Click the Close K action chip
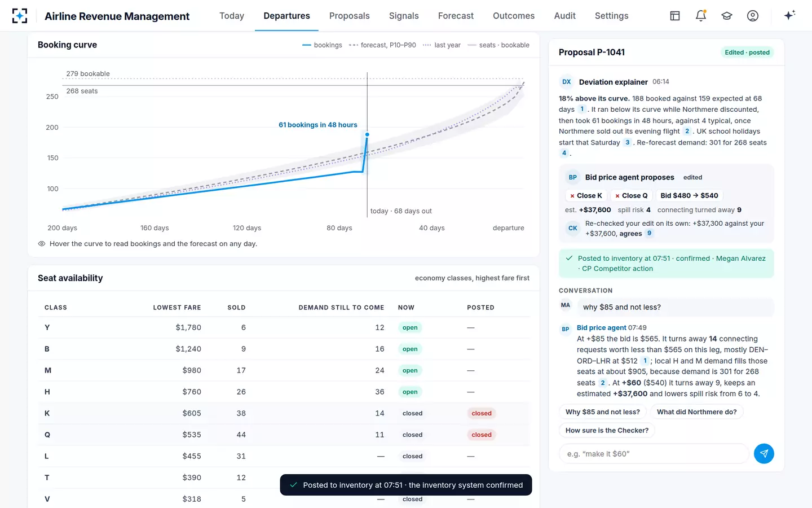The image size is (812, 508). (586, 195)
